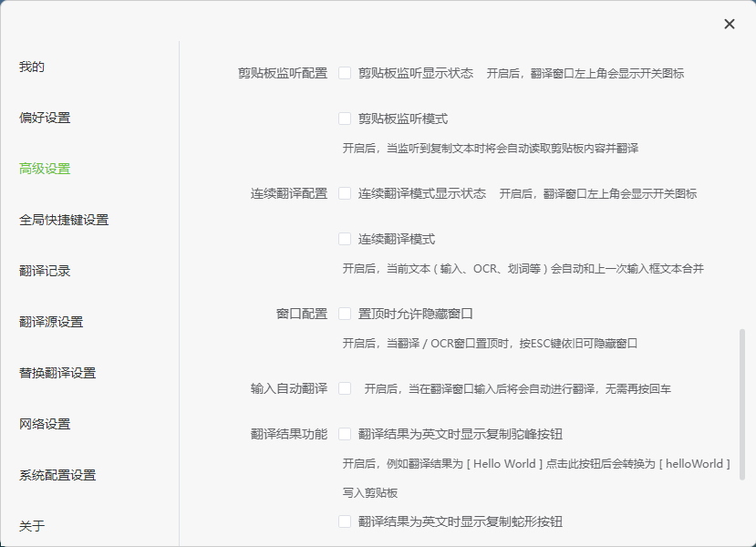The width and height of the screenshot is (756, 547).
Task: Switch to 翻译记录 section
Action: pyautogui.click(x=45, y=271)
